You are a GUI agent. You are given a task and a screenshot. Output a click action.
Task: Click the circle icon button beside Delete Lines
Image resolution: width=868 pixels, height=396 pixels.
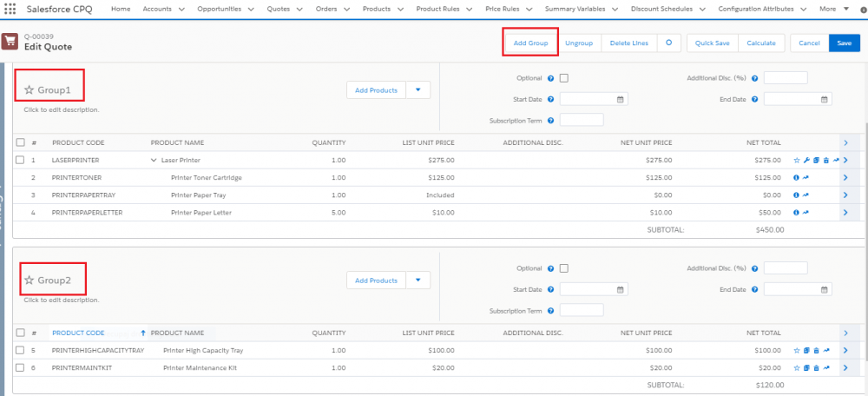[668, 43]
